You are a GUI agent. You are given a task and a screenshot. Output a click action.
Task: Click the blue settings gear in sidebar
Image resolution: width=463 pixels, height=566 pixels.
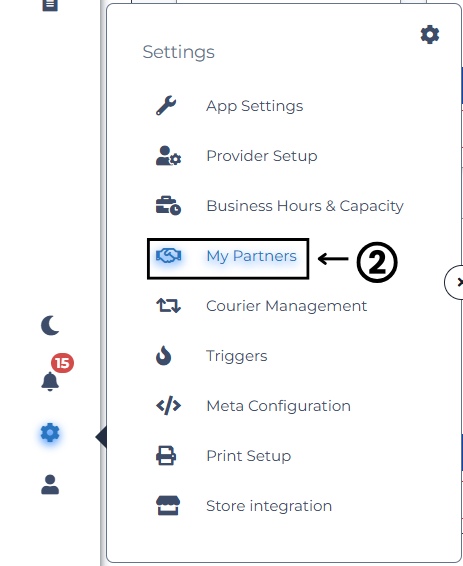pos(50,432)
